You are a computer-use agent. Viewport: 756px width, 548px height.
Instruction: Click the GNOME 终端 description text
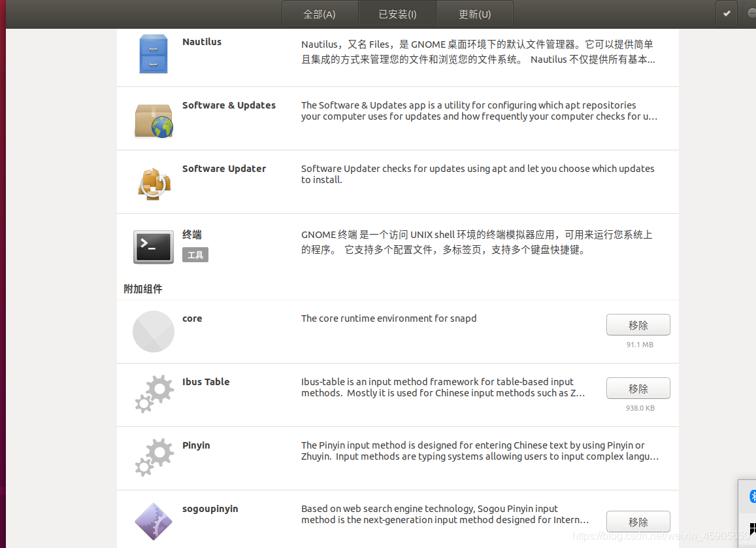coord(476,242)
